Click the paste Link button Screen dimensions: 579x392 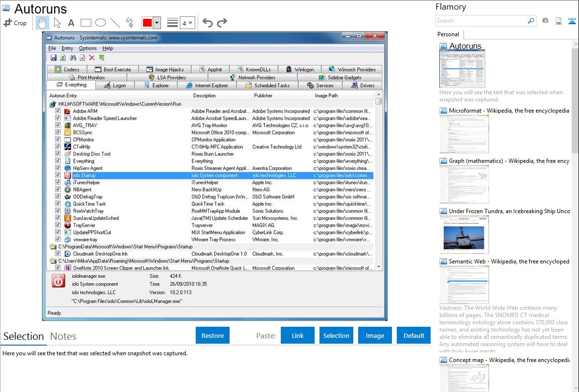point(298,335)
